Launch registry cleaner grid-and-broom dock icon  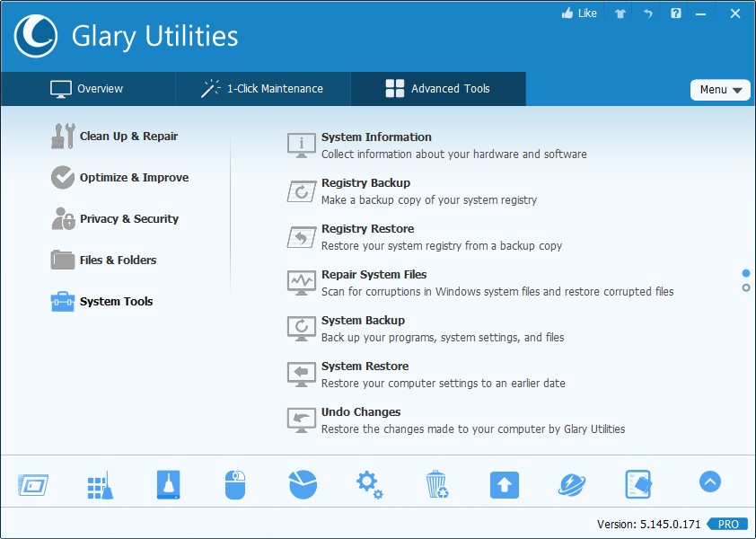coord(101,485)
